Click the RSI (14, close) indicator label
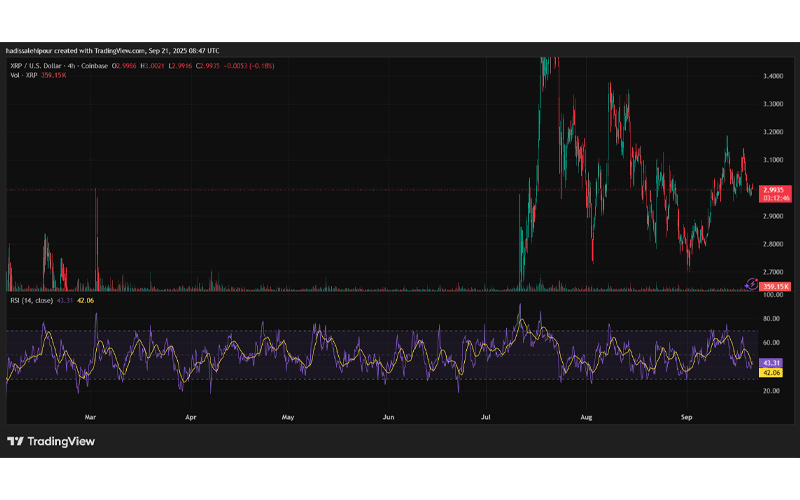This screenshot has width=800, height=500. click(32, 301)
